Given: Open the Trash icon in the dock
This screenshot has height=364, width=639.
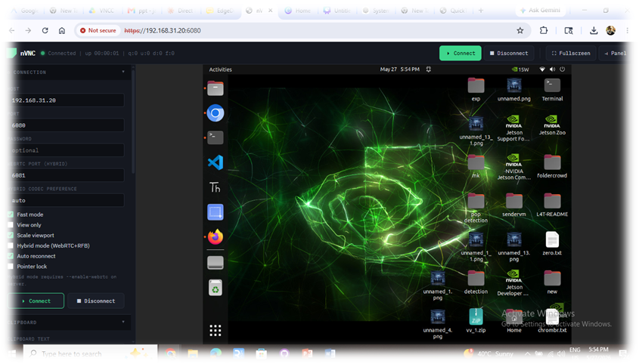Looking at the screenshot, I should coord(216,288).
